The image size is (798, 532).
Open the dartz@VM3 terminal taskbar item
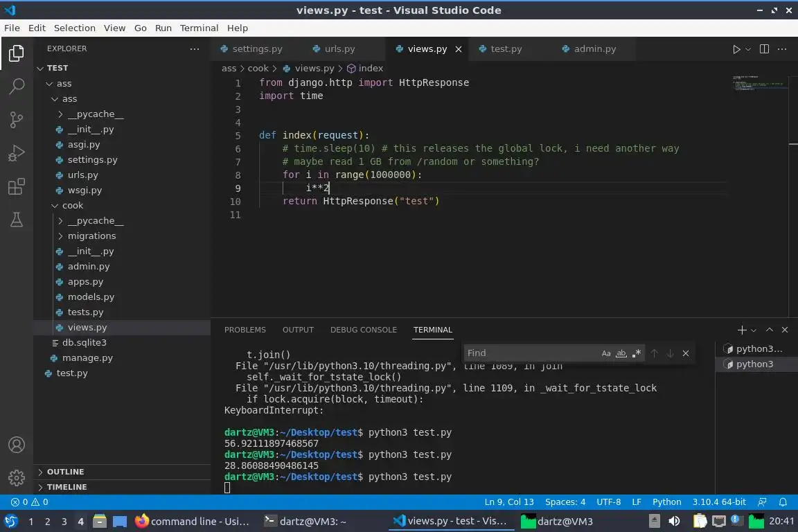coord(305,522)
